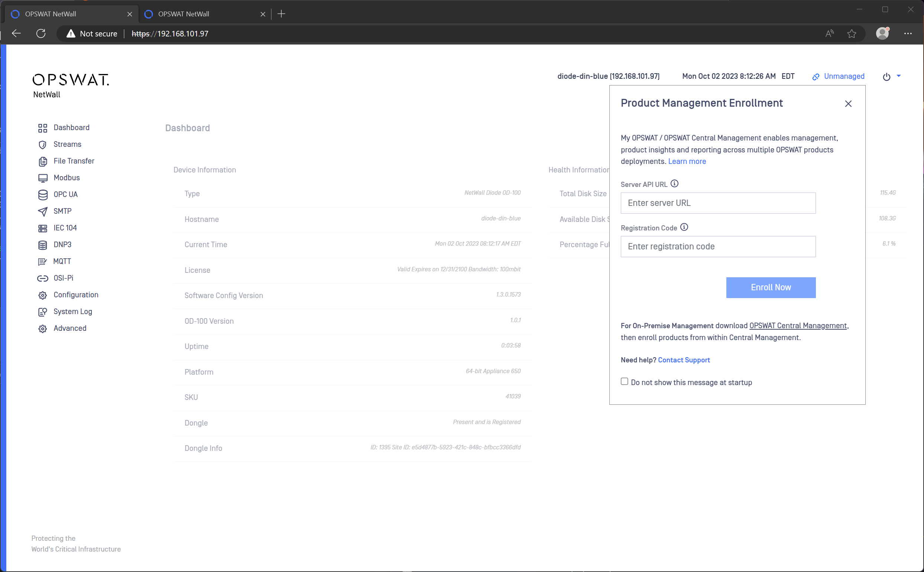Screen dimensions: 924x572
Task: Open browser settings and more menu
Action: pyautogui.click(x=908, y=34)
